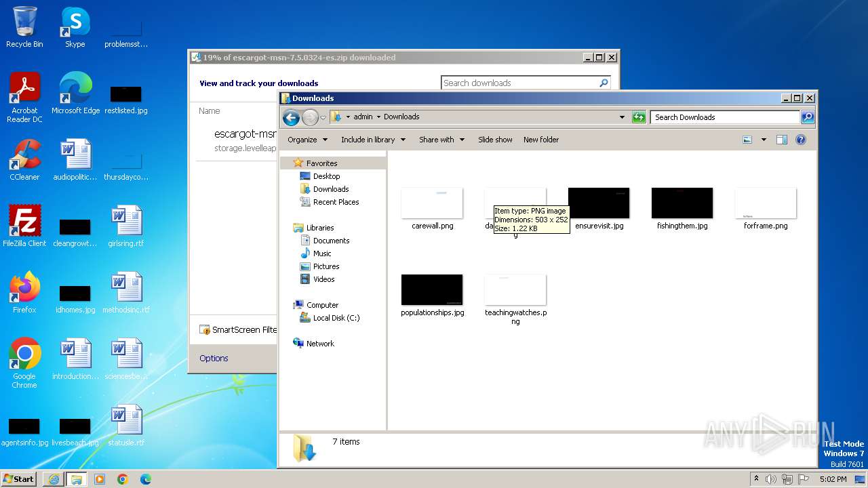868x488 pixels.
Task: Open Options link in download manager
Action: click(x=214, y=359)
